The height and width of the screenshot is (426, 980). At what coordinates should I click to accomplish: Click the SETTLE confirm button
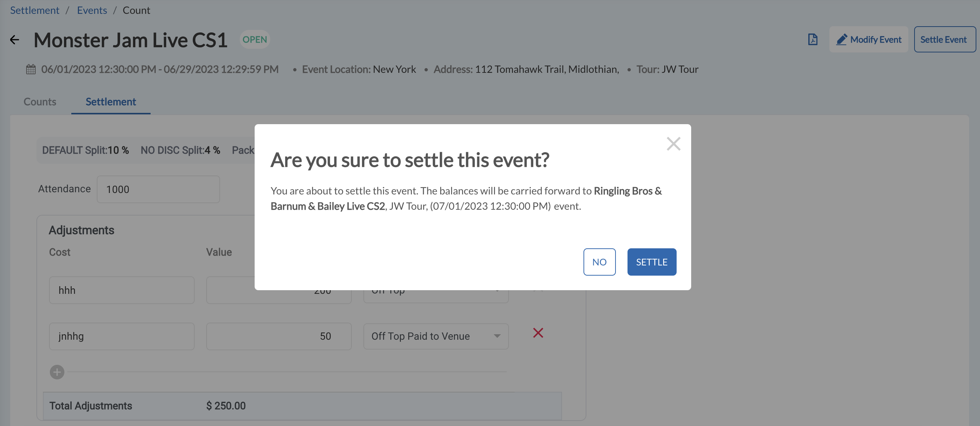coord(652,262)
